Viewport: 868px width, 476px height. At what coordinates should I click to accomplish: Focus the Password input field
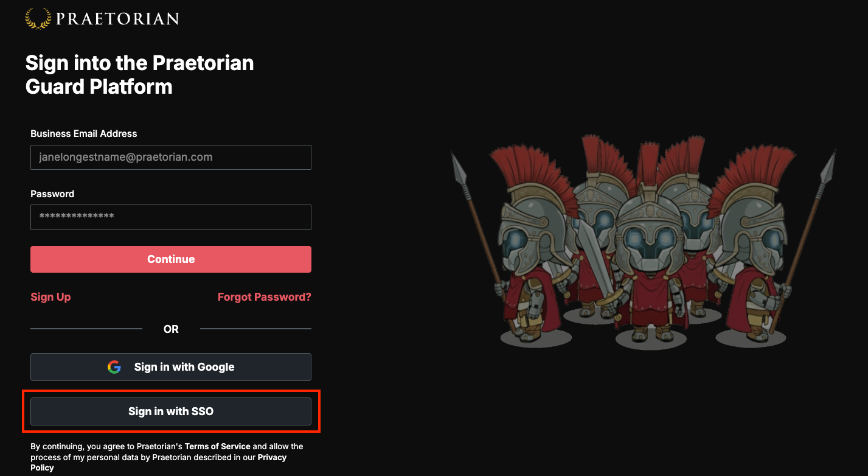[171, 217]
